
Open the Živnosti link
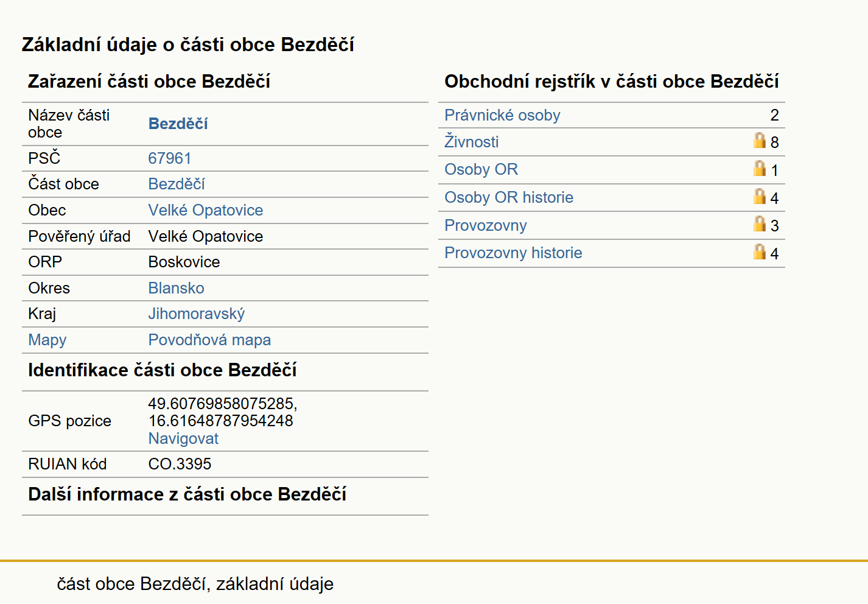click(471, 142)
